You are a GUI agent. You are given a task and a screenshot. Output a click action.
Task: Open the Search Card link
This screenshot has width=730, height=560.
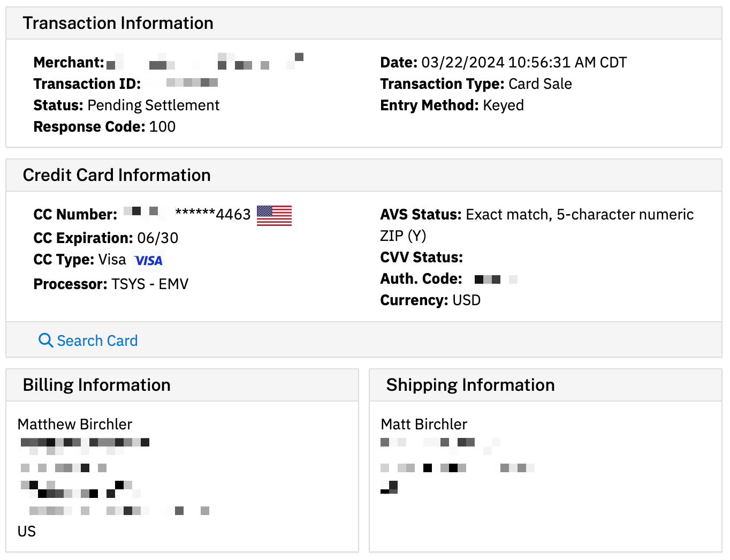click(x=97, y=340)
